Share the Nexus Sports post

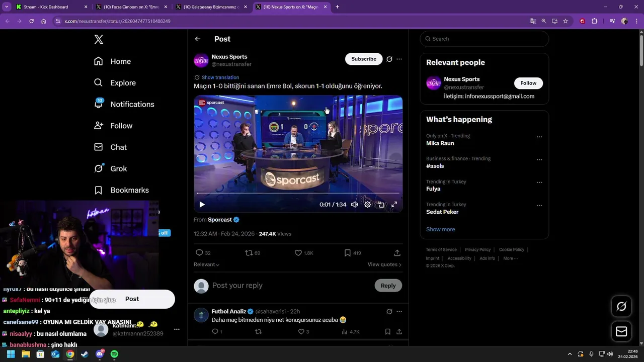pyautogui.click(x=397, y=253)
